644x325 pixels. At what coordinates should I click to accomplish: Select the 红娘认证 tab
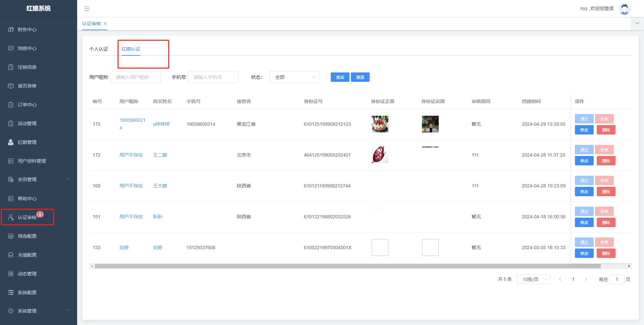point(131,49)
